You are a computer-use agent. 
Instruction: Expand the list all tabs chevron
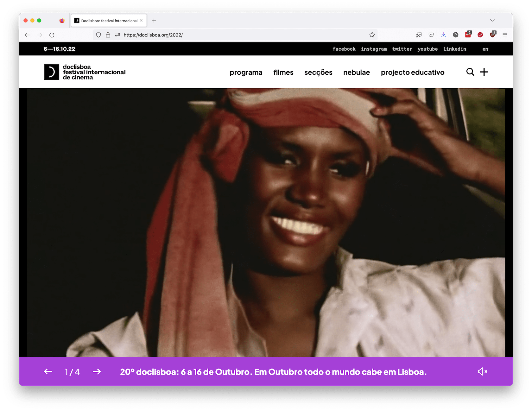point(492,21)
